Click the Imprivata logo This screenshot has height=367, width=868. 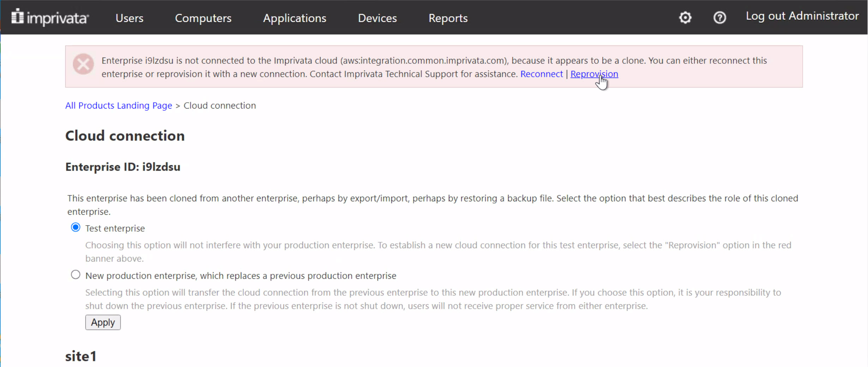50,18
